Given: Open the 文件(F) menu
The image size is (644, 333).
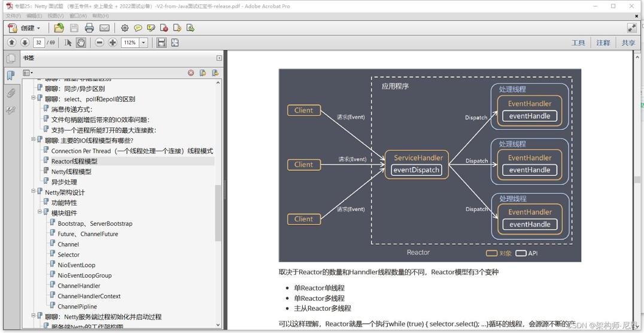Looking at the screenshot, I should 13,16.
